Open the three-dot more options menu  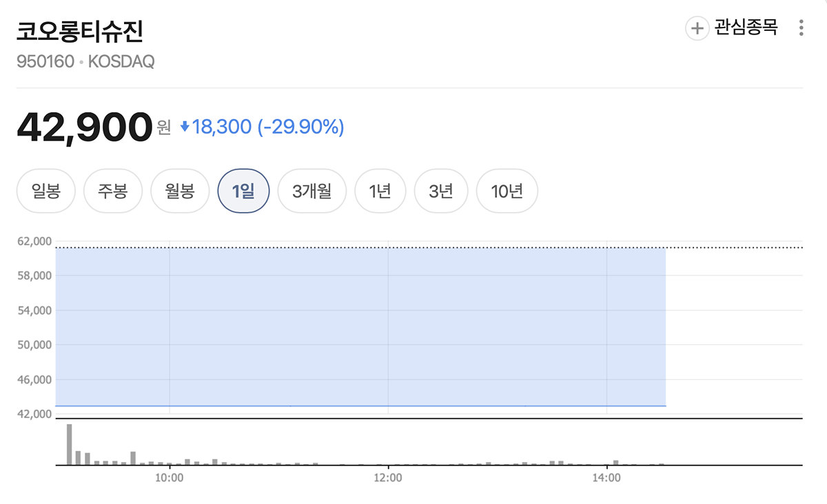coord(801,28)
